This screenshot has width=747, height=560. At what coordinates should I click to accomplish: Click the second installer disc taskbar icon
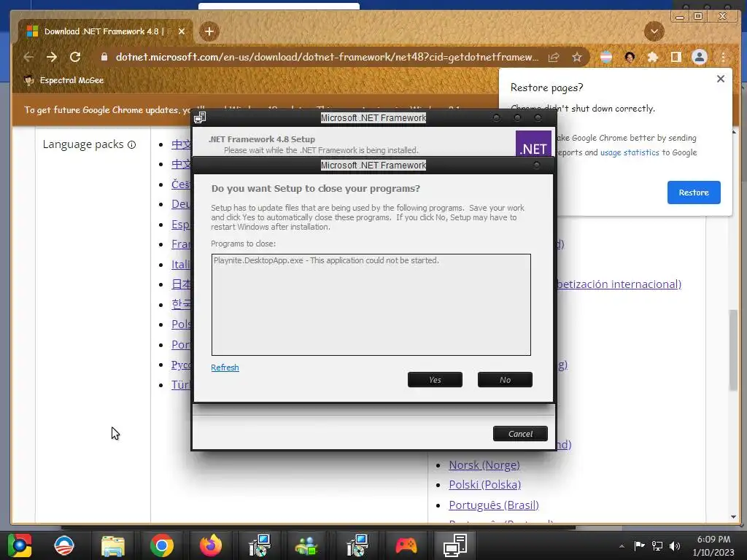357,545
